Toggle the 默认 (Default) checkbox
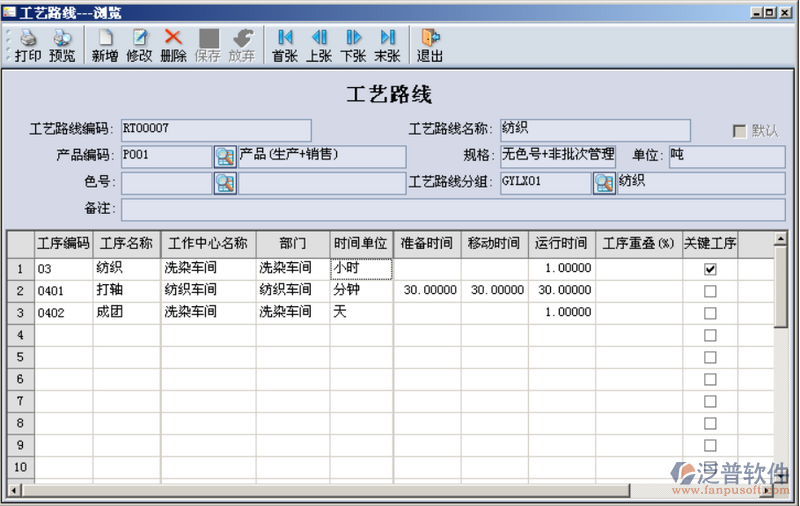The image size is (800, 506). [740, 131]
